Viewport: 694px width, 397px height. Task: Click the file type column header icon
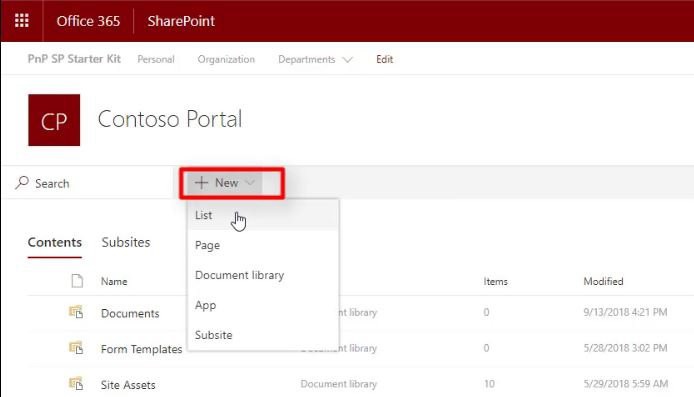point(77,281)
